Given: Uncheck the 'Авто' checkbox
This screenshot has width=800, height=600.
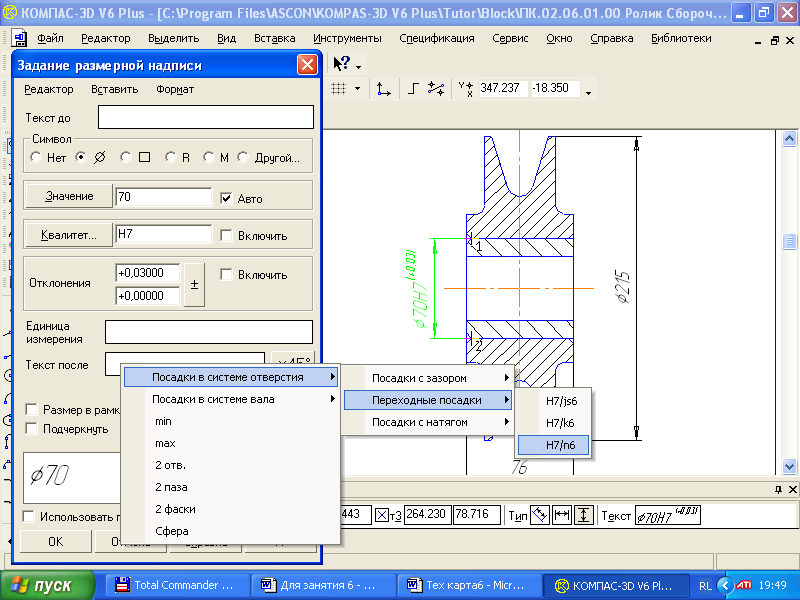Looking at the screenshot, I should click(226, 198).
